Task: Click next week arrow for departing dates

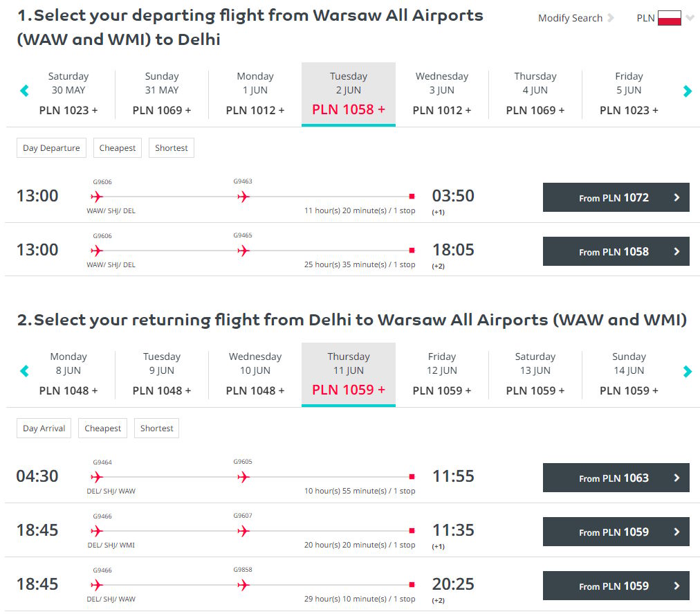Action: (687, 91)
